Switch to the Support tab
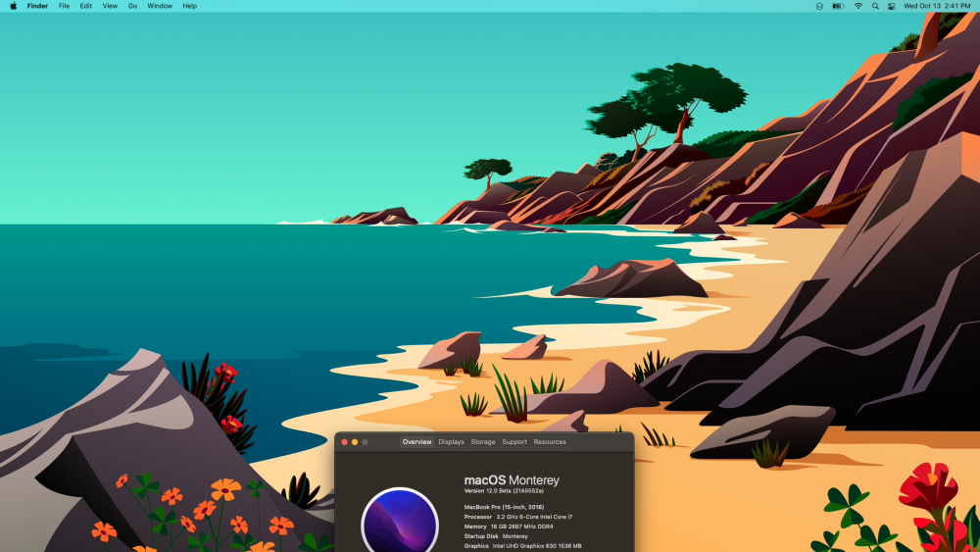980x552 pixels. (514, 442)
